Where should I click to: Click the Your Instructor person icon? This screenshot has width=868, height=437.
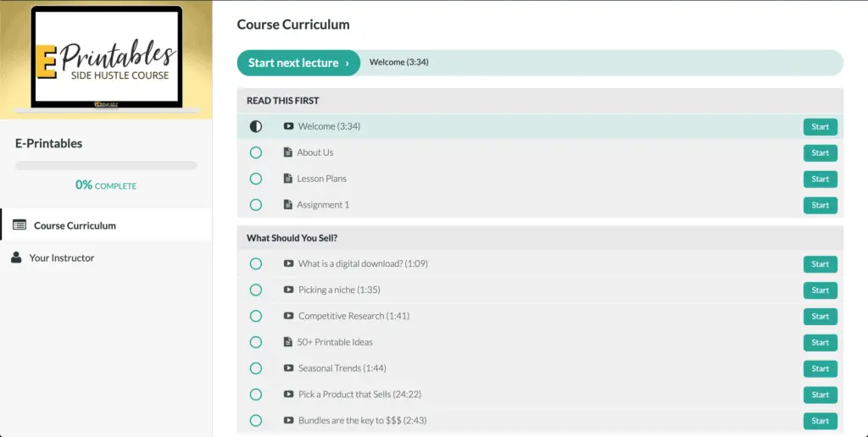(16, 257)
